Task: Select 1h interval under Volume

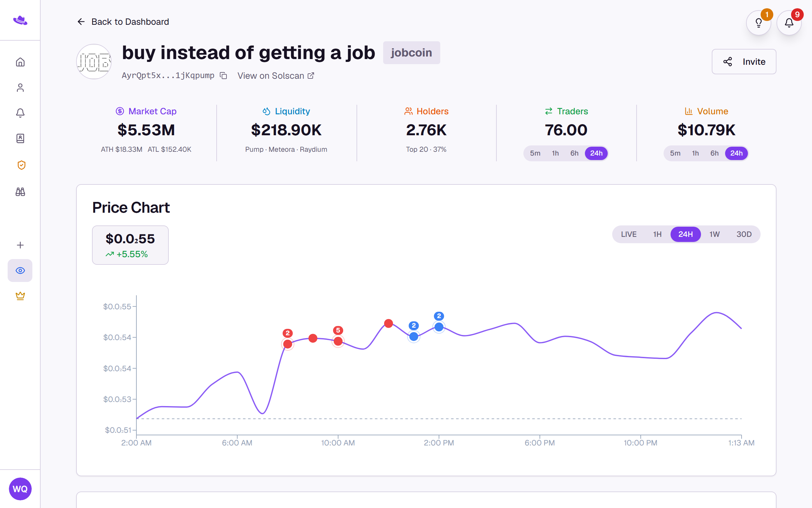Action: click(695, 153)
